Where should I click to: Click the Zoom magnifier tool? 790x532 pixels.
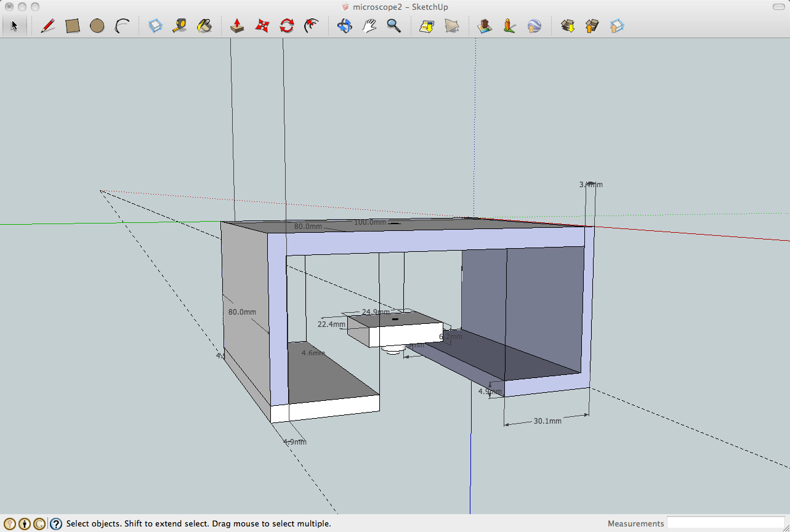(x=393, y=26)
